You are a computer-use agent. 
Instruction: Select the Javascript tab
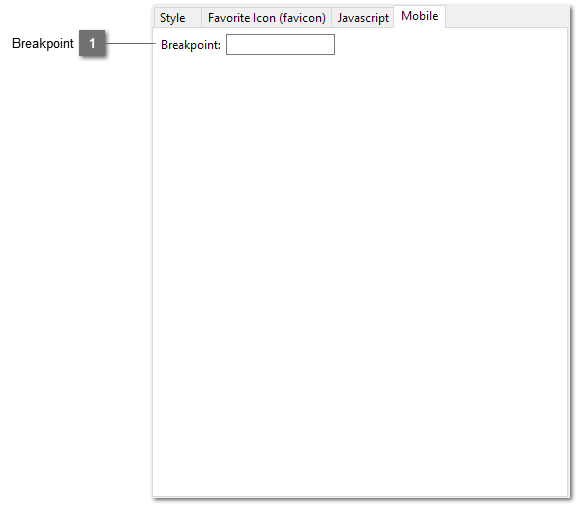click(363, 18)
